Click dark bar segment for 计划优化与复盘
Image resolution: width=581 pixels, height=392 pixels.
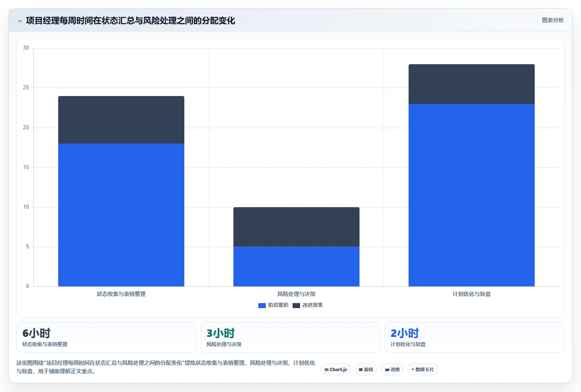pos(471,84)
